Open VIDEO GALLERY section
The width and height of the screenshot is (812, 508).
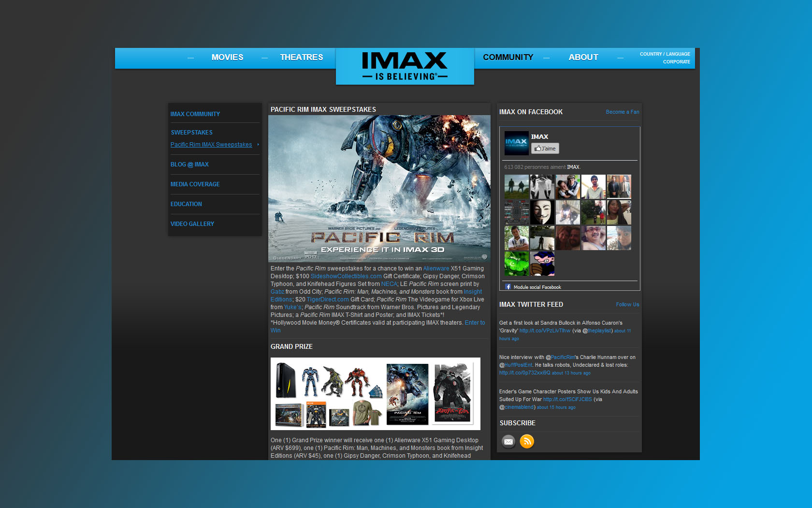click(x=192, y=224)
